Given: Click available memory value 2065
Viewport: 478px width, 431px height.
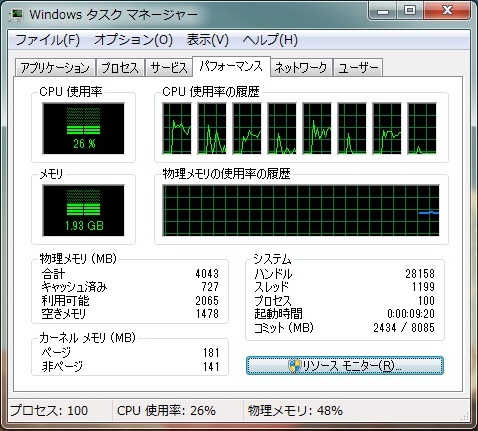Looking at the screenshot, I should (x=207, y=300).
